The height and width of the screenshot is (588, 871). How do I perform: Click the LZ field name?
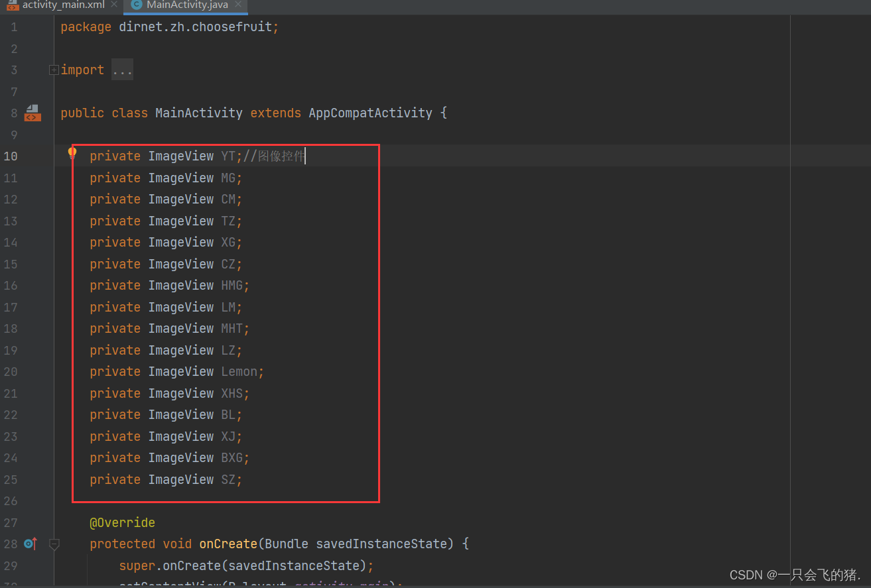click(x=228, y=350)
